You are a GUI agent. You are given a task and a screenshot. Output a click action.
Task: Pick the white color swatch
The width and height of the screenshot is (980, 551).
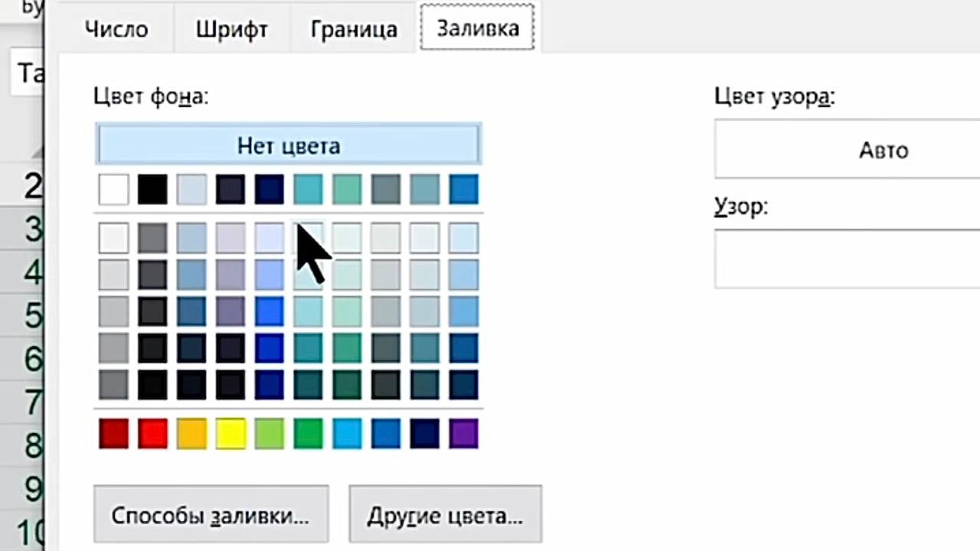click(x=114, y=190)
